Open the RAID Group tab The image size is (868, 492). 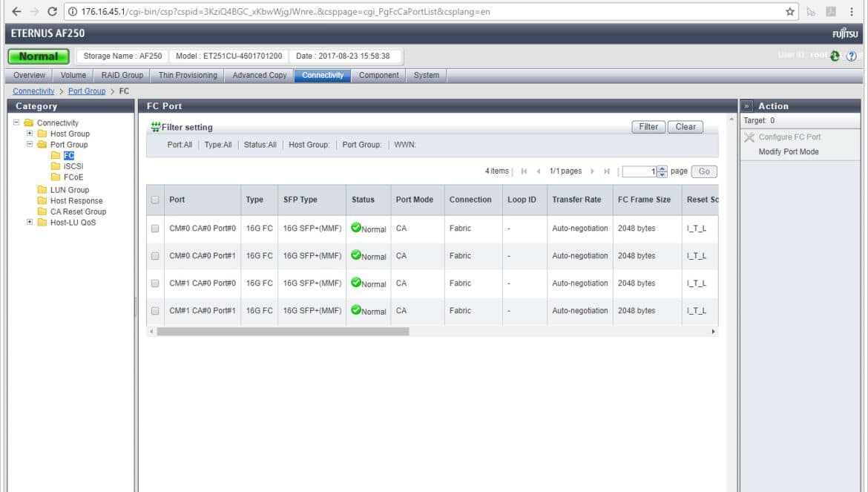point(122,75)
